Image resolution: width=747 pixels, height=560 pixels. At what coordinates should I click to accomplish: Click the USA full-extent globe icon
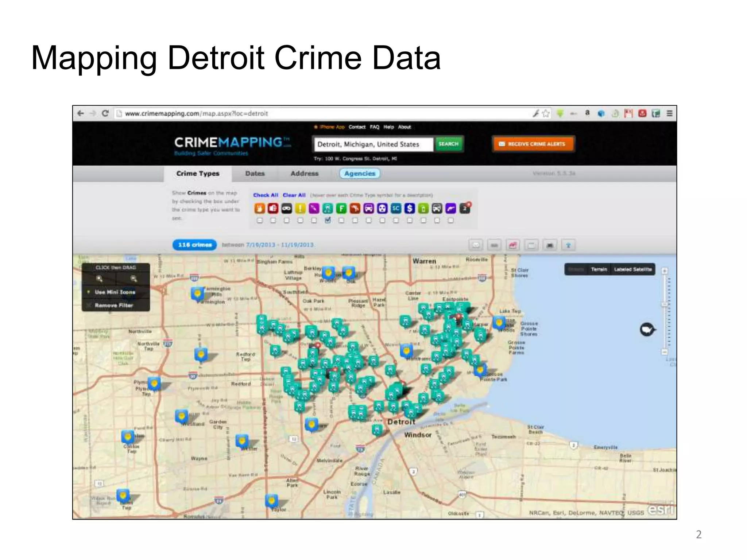pos(647,330)
